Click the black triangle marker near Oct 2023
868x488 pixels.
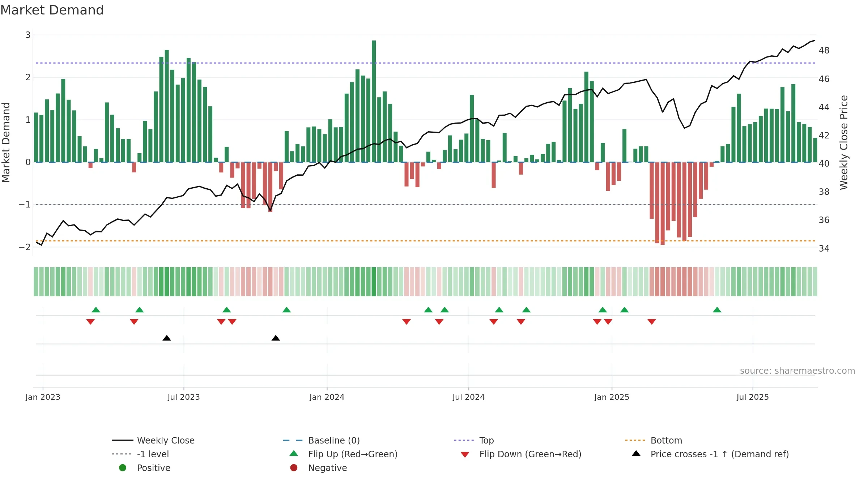276,338
